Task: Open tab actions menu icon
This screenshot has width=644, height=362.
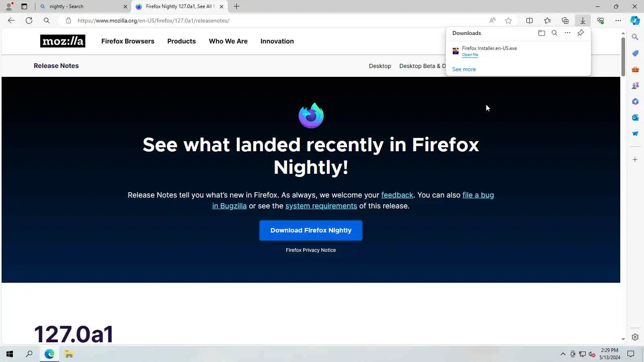Action: (24, 6)
